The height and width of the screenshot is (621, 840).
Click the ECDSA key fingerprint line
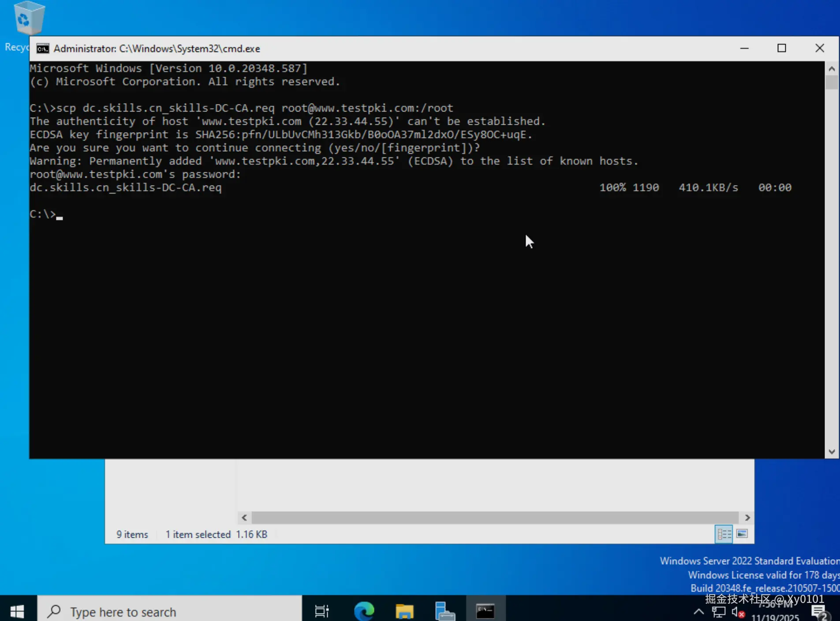tap(281, 134)
